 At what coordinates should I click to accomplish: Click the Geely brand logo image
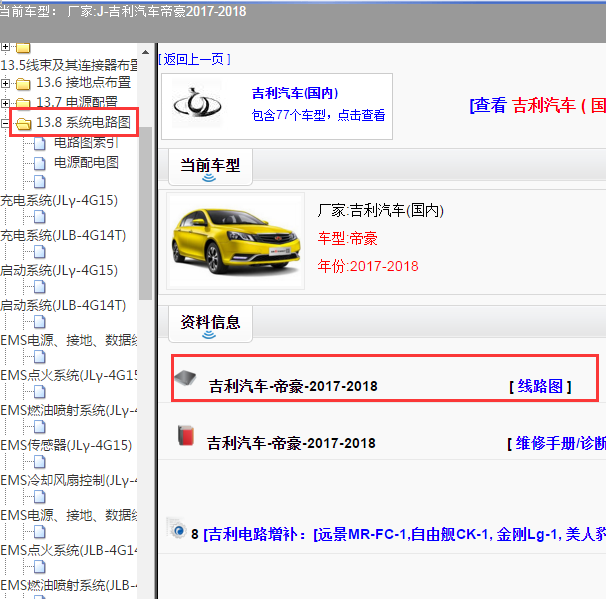coord(197,104)
